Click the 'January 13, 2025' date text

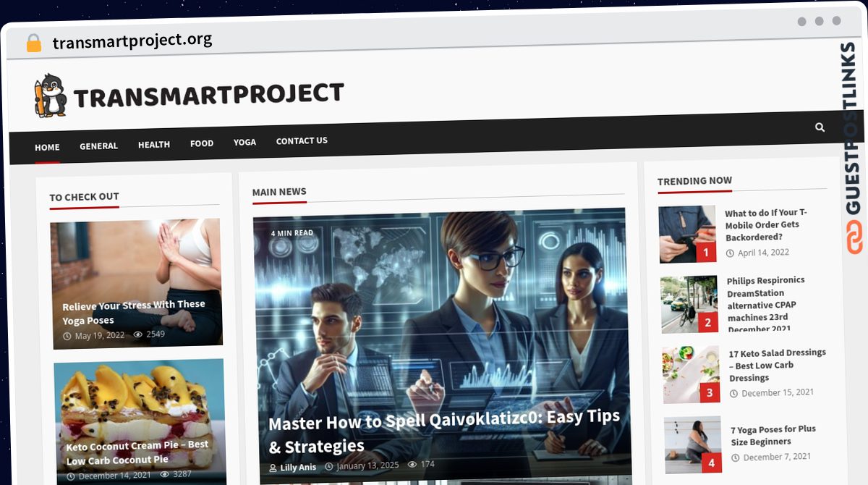367,466
